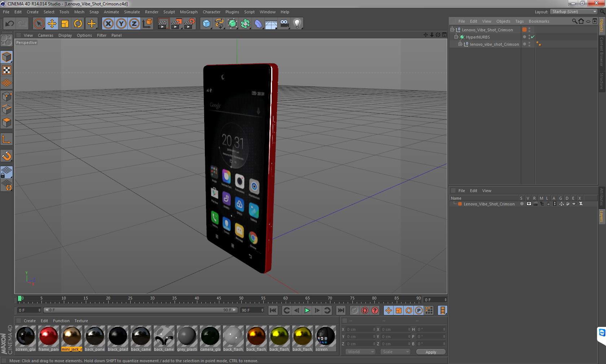Screen dimensions: 606x364
Task: Render to Picture Viewer
Action: pos(176,24)
